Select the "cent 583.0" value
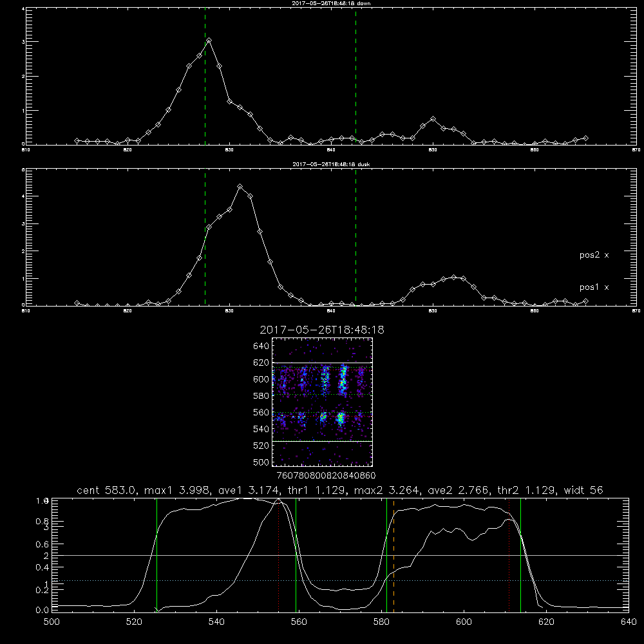 (108, 490)
